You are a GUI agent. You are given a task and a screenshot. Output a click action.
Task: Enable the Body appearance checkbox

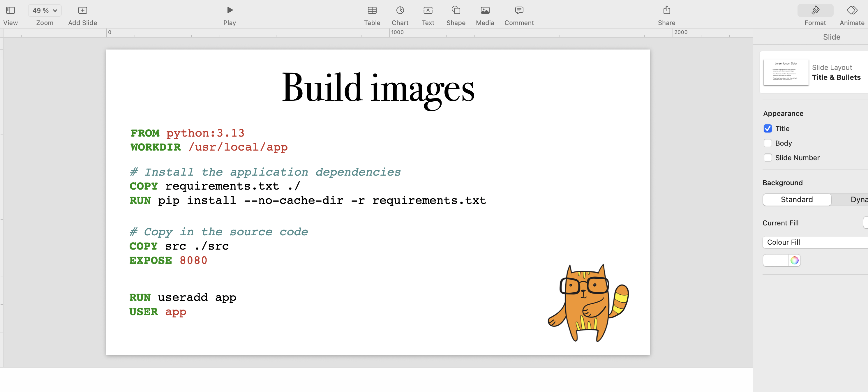[x=768, y=143]
